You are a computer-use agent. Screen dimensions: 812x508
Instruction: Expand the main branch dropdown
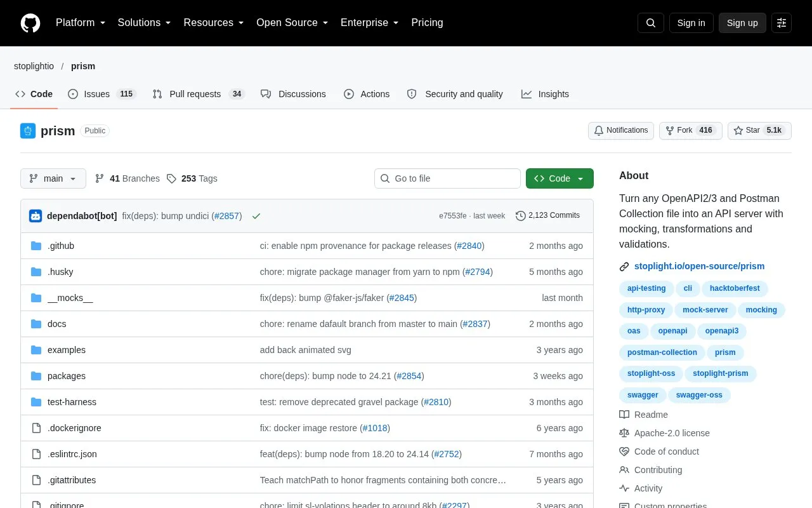[53, 178]
